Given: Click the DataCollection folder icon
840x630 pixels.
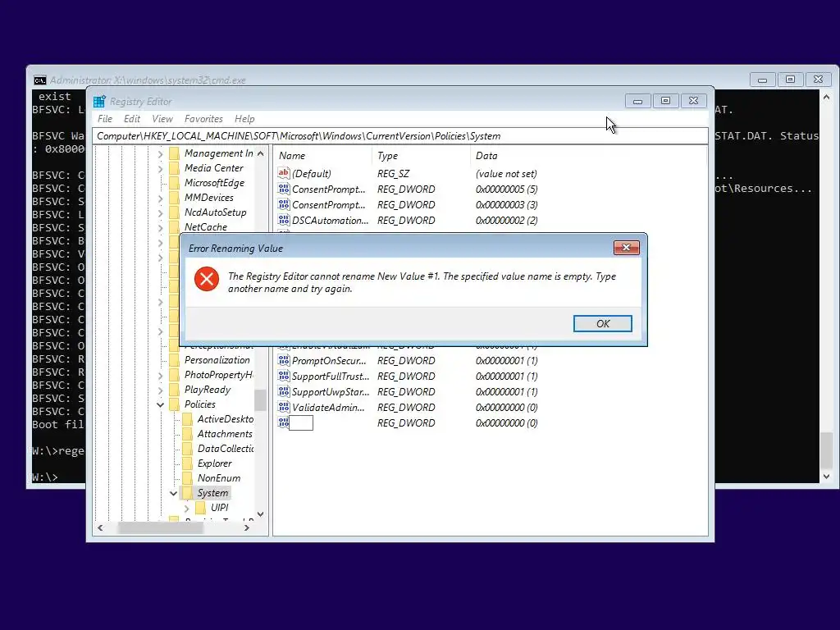Looking at the screenshot, I should click(187, 449).
